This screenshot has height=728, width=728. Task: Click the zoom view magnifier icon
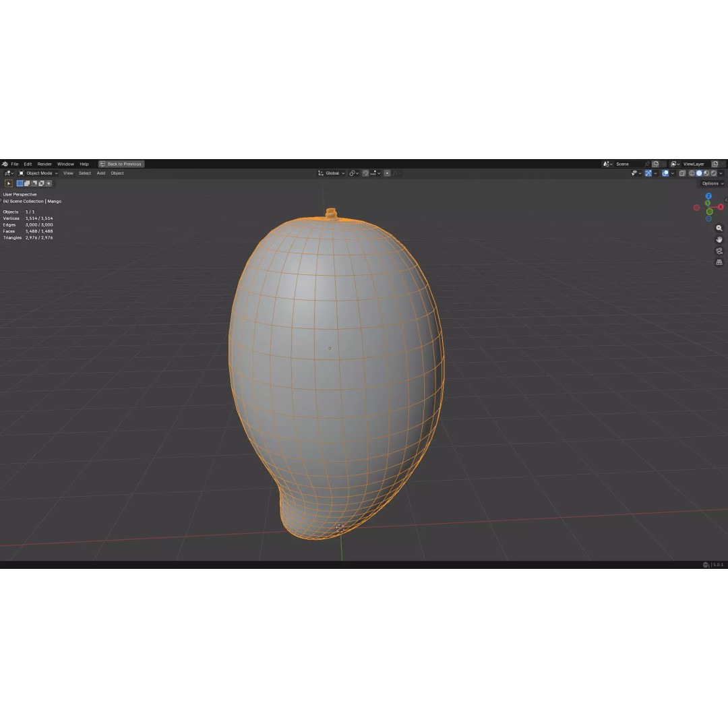(x=719, y=228)
